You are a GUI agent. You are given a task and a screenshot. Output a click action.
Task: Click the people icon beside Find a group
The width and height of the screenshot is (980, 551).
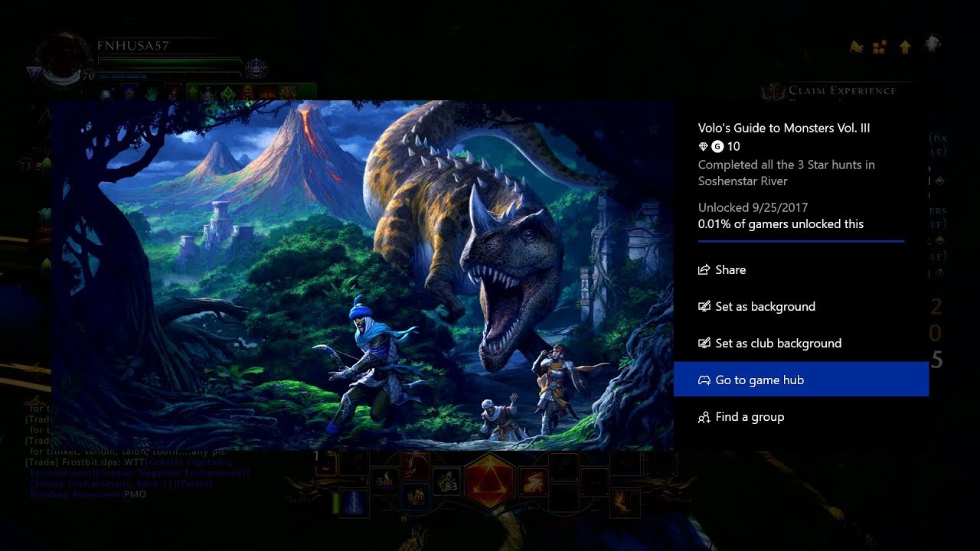704,417
